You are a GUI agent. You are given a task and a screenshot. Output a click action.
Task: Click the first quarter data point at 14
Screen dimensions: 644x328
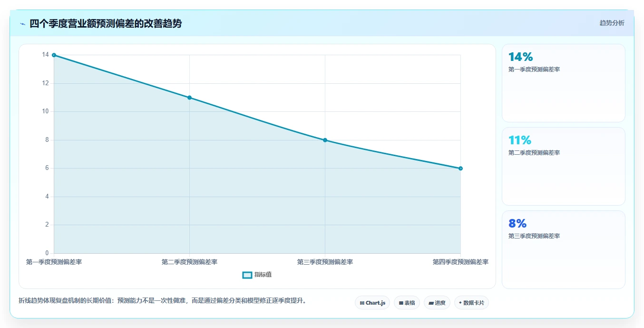(54, 55)
